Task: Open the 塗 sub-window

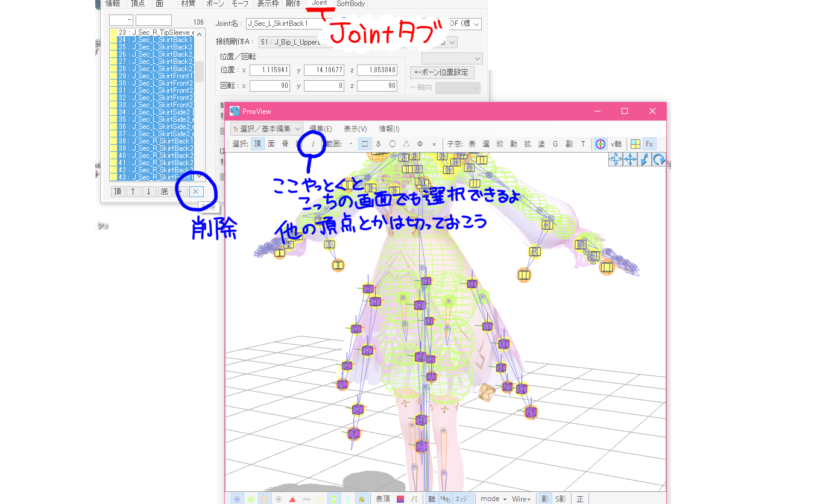Action: 541,144
